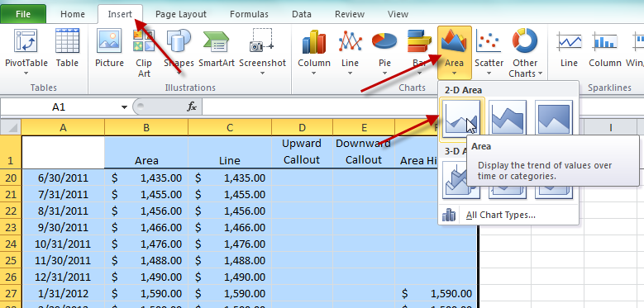The width and height of the screenshot is (644, 308).
Task: Open the Page Layout tab
Action: (x=181, y=14)
